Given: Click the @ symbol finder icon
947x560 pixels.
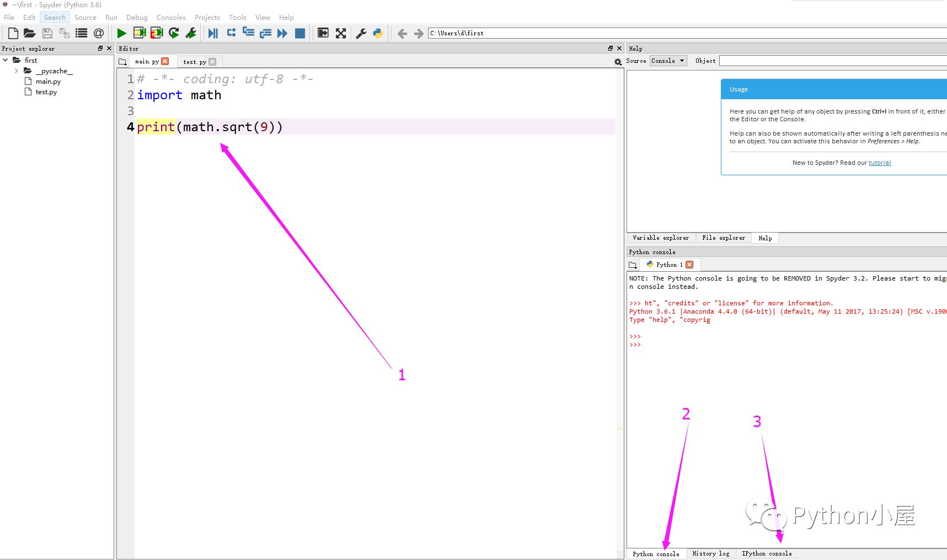Looking at the screenshot, I should 99,33.
